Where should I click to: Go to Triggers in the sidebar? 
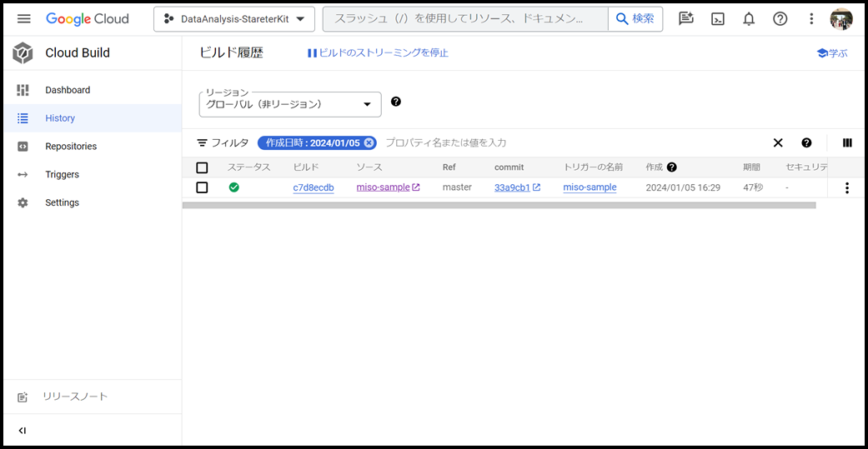tap(63, 174)
